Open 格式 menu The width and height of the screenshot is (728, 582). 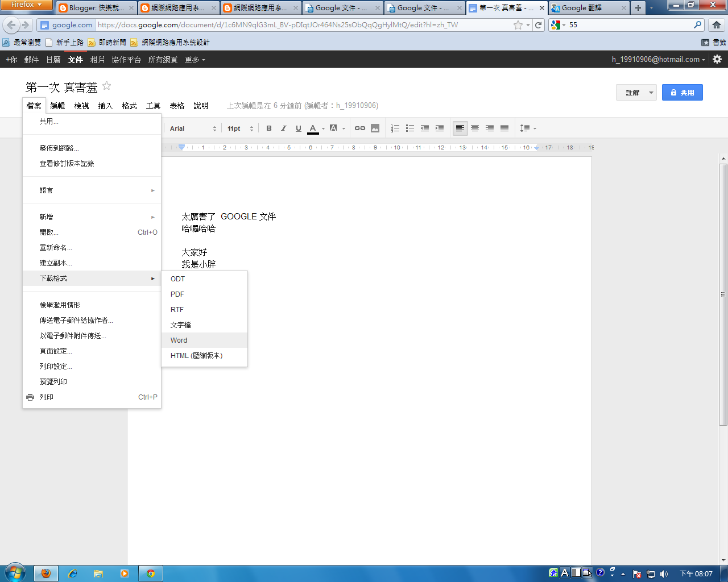point(129,106)
